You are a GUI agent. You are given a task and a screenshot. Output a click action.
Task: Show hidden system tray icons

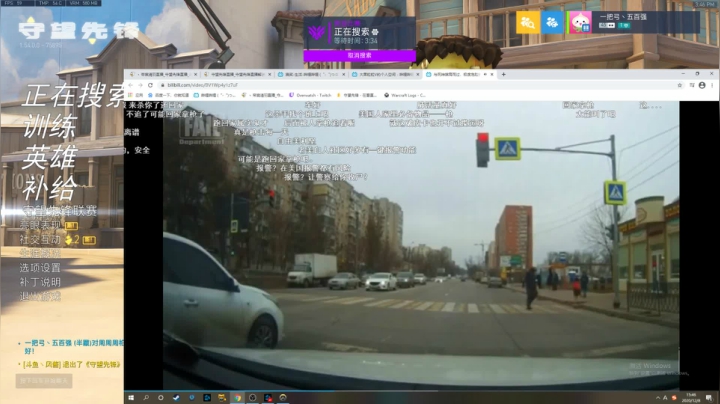point(658,398)
